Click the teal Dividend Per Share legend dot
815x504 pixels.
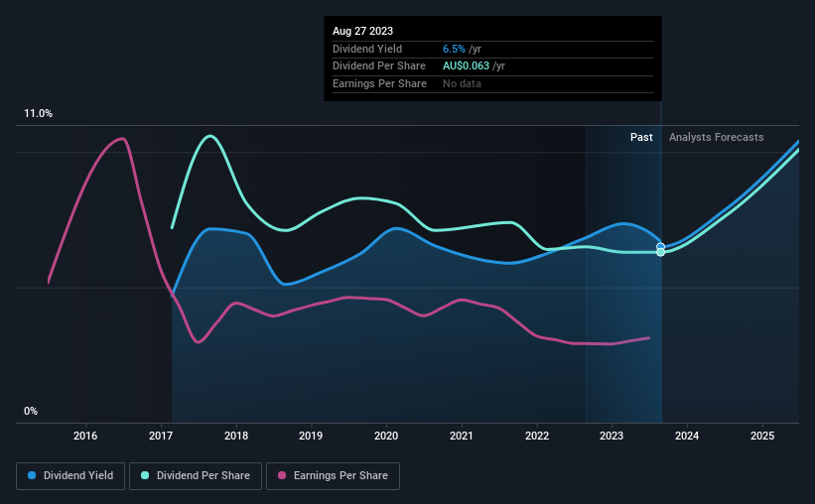click(x=145, y=475)
